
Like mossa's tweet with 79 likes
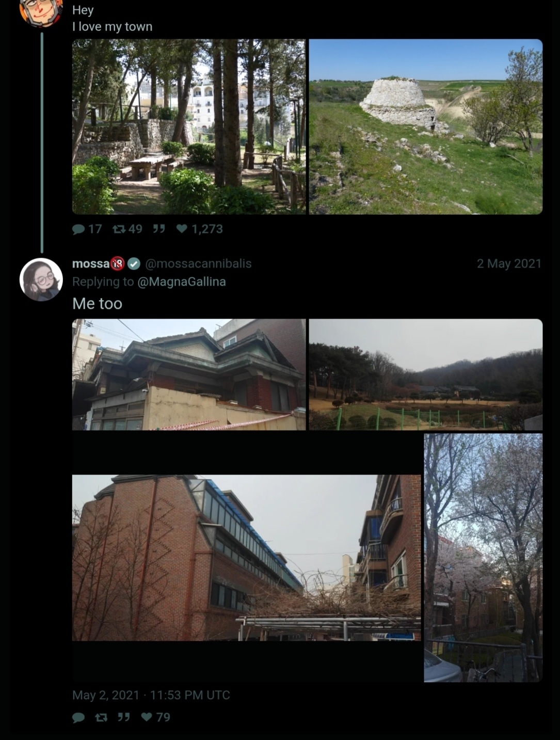(x=147, y=717)
